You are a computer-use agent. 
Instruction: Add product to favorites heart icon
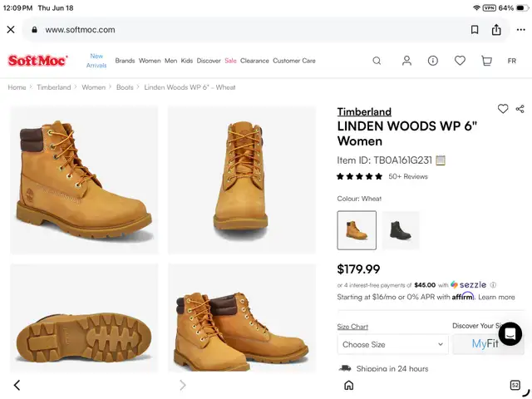point(503,109)
